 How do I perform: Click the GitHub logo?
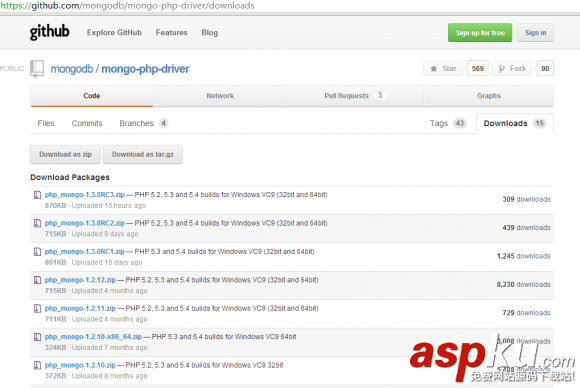49,32
